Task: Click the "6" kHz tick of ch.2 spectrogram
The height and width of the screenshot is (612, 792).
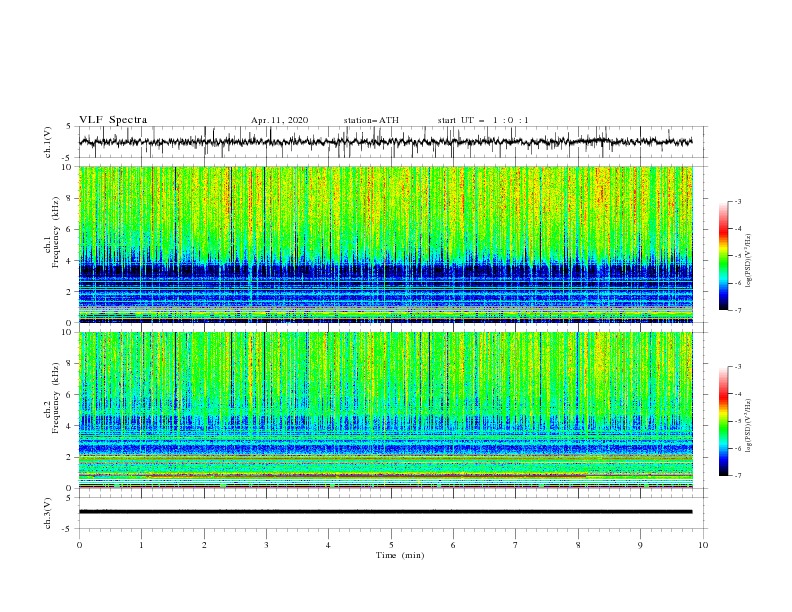Action: tap(71, 395)
